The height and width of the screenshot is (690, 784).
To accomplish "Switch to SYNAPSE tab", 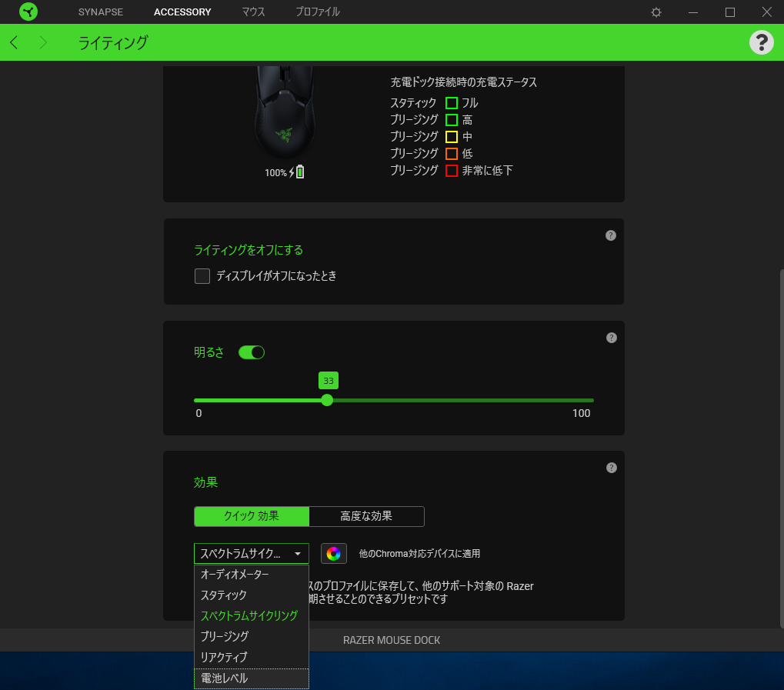I will 101,12.
